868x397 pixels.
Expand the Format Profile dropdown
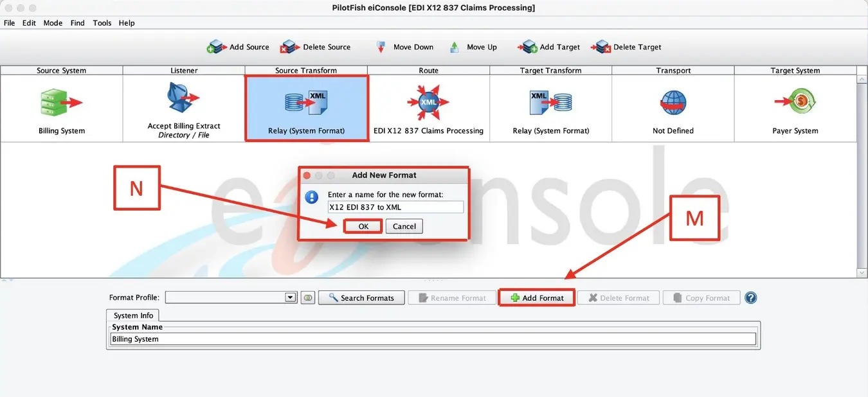click(x=291, y=297)
